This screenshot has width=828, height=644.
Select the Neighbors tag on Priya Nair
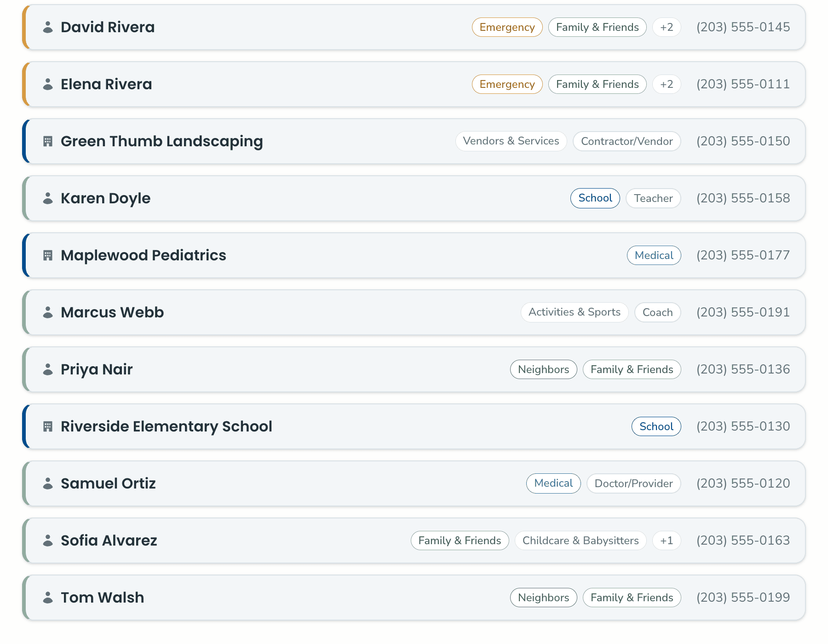[543, 369]
